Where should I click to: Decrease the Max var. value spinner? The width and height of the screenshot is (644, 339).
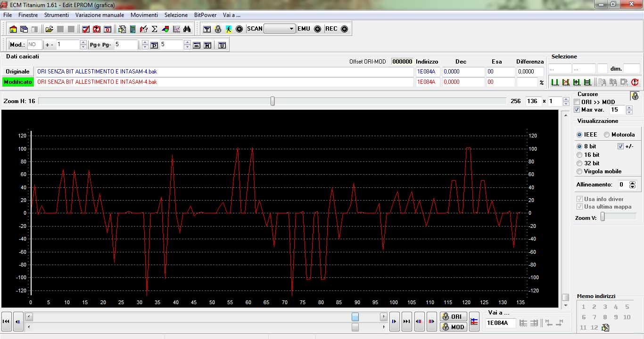click(x=629, y=112)
